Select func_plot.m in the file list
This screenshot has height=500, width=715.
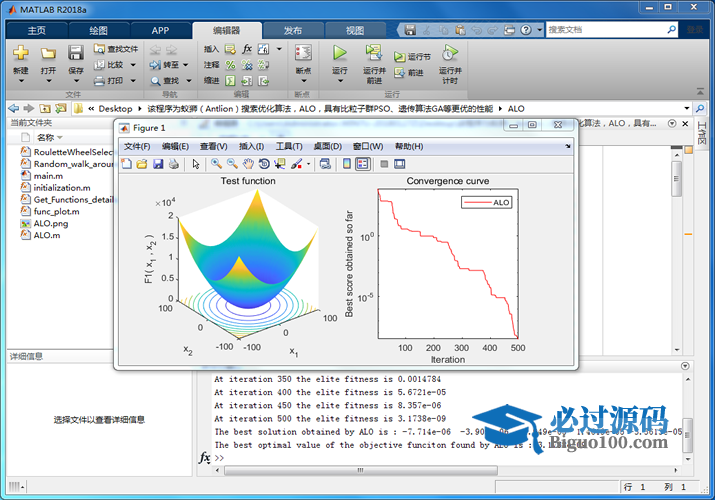[x=57, y=211]
